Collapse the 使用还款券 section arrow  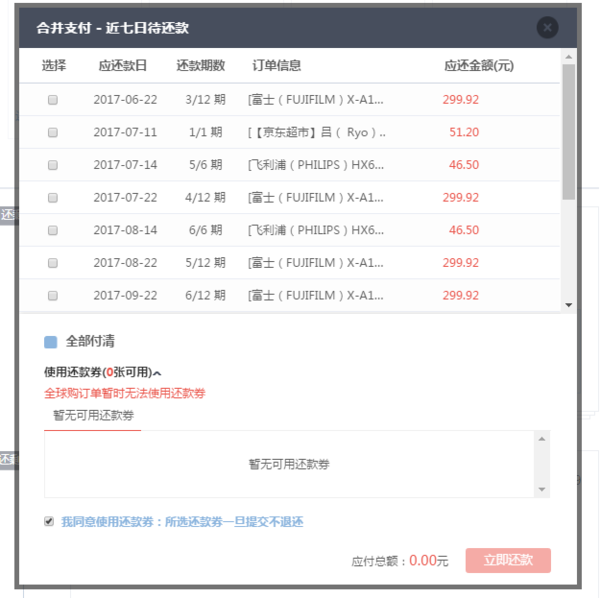[157, 373]
